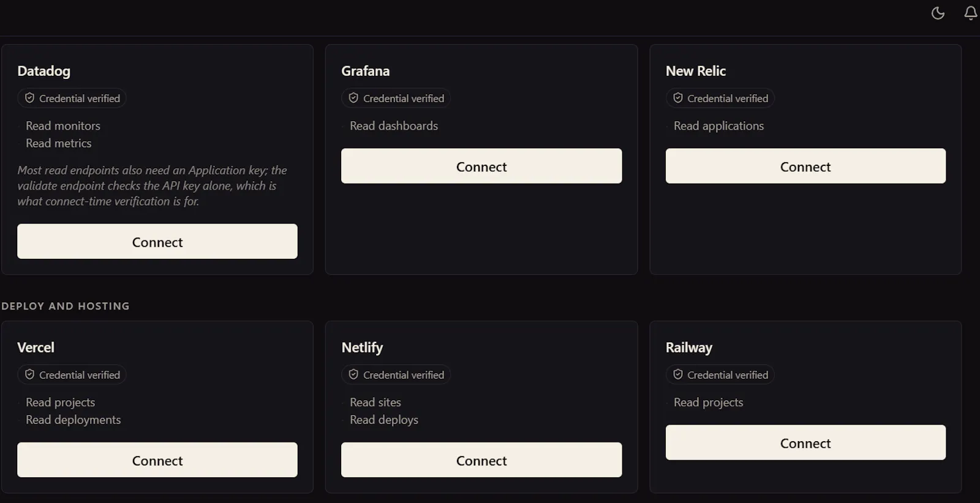The width and height of the screenshot is (980, 503).
Task: Open notifications via the bell icon
Action: click(971, 13)
